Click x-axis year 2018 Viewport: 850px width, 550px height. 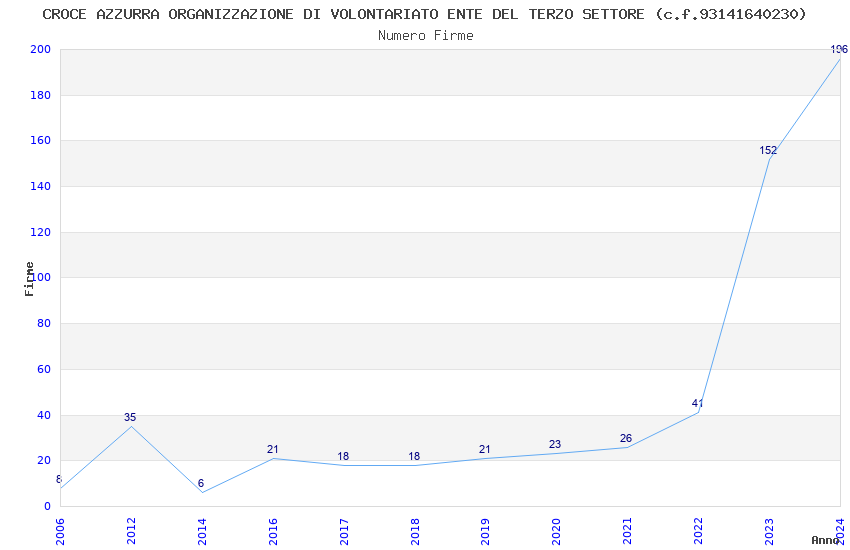pyautogui.click(x=415, y=532)
